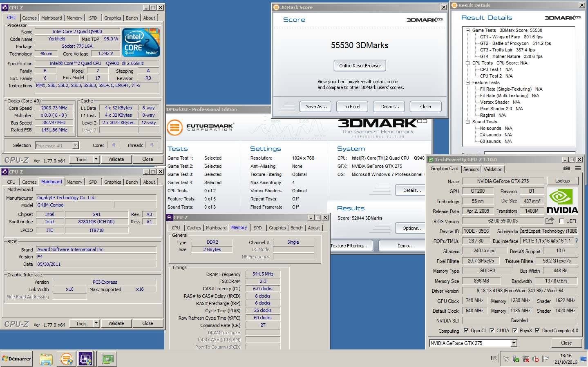Collapse the CPU Tests tree node

click(467, 63)
